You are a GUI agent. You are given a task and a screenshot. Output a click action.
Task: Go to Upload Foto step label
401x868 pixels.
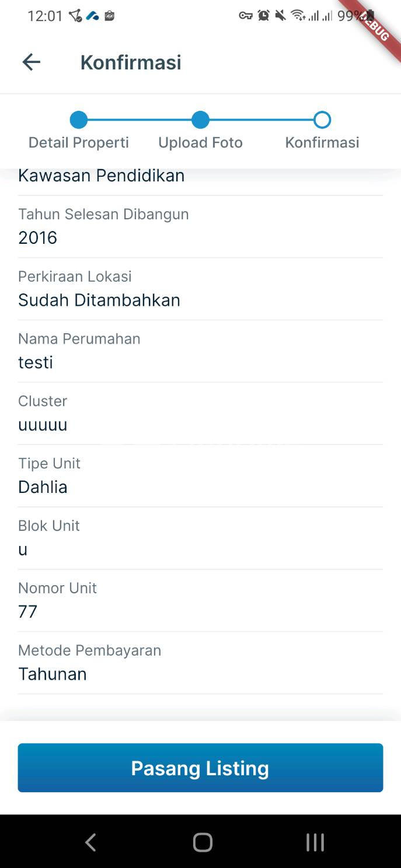200,142
